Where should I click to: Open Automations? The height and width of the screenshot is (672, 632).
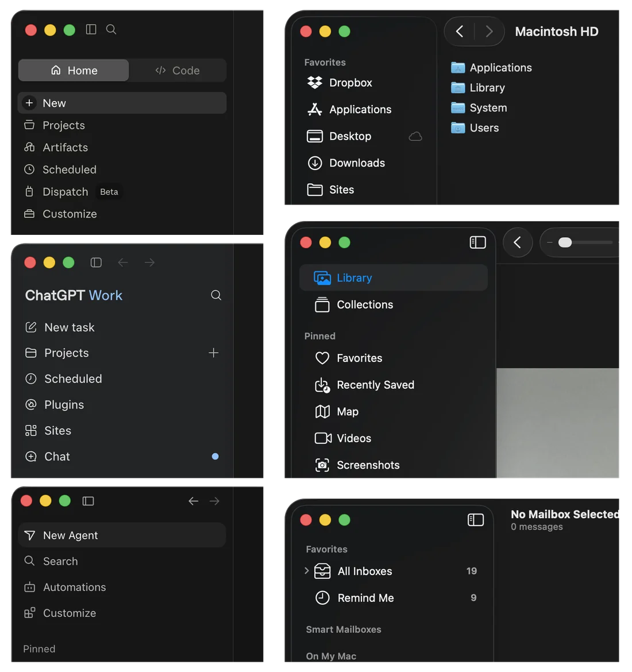[x=122, y=587]
